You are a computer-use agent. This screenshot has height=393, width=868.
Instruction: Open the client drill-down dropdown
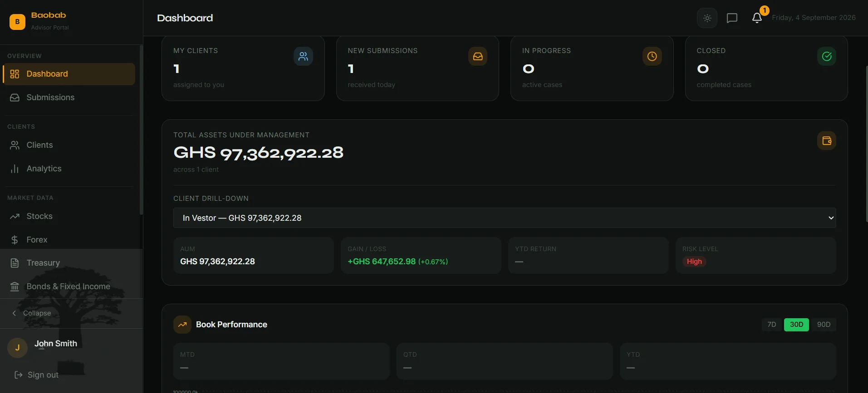coord(505,218)
